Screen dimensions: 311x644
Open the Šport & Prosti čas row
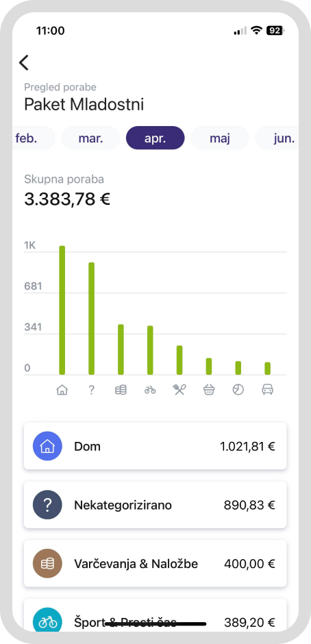pos(155,615)
